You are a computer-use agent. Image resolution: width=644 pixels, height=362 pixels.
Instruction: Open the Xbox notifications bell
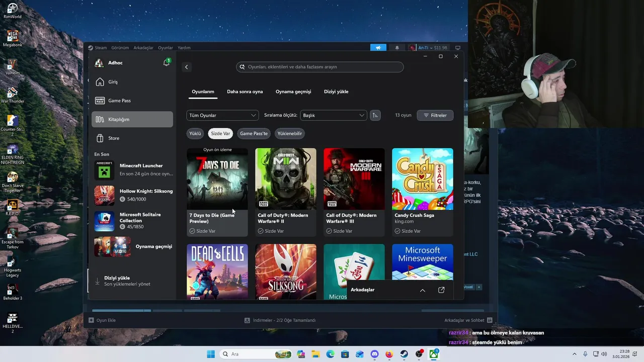pyautogui.click(x=167, y=63)
